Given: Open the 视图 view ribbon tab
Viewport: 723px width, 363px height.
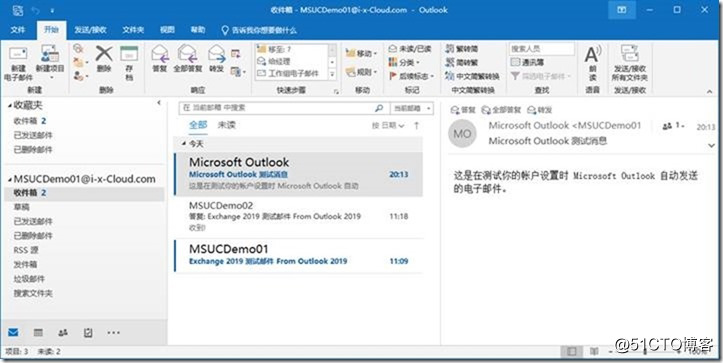Looking at the screenshot, I should (x=167, y=30).
